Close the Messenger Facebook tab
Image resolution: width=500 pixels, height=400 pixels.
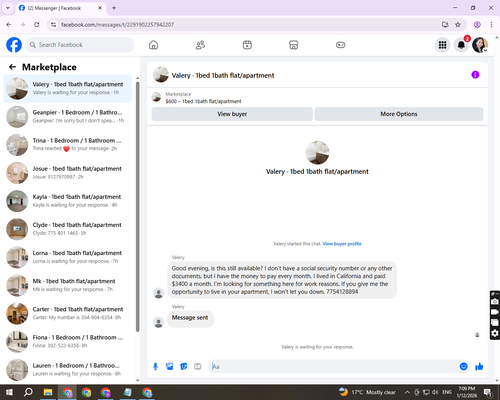pyautogui.click(x=100, y=8)
